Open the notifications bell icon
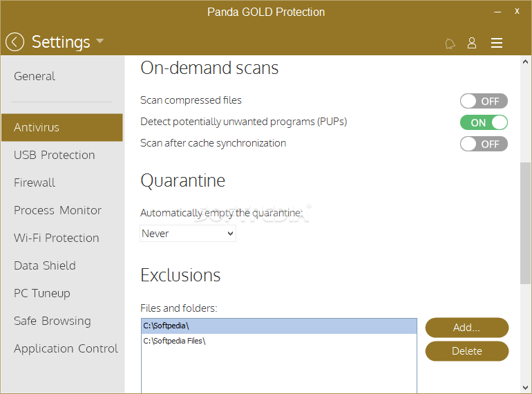 [450, 44]
